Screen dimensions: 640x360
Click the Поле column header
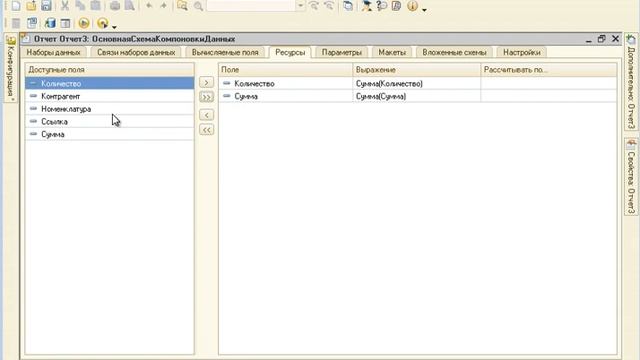pyautogui.click(x=286, y=70)
